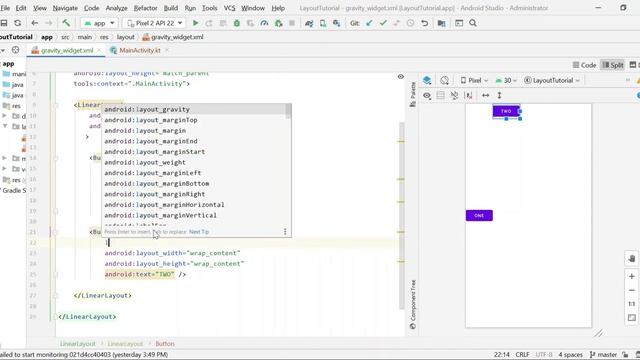The height and width of the screenshot is (360, 640).
Task: Open the VCS menu
Action: point(229,8)
